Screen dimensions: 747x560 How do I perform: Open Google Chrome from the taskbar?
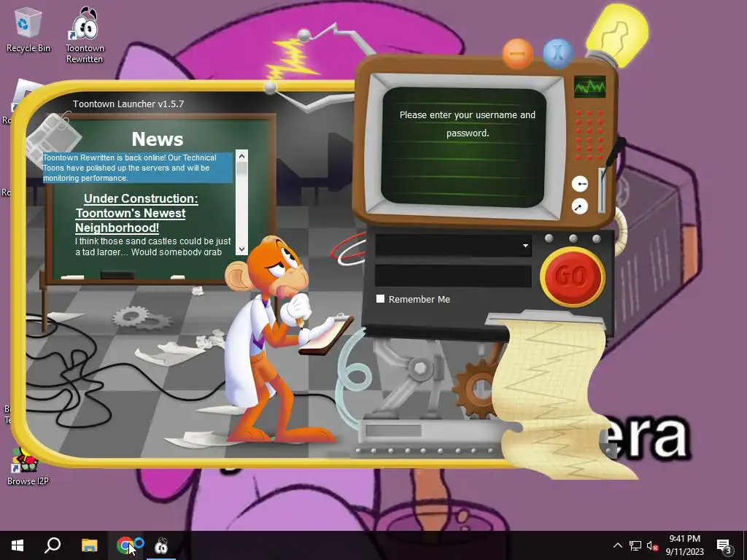coord(125,545)
